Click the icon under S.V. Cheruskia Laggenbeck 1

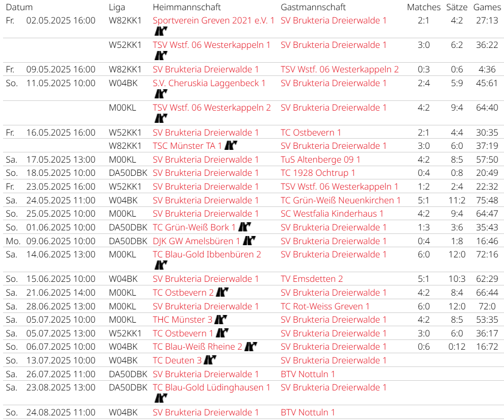coord(161,94)
